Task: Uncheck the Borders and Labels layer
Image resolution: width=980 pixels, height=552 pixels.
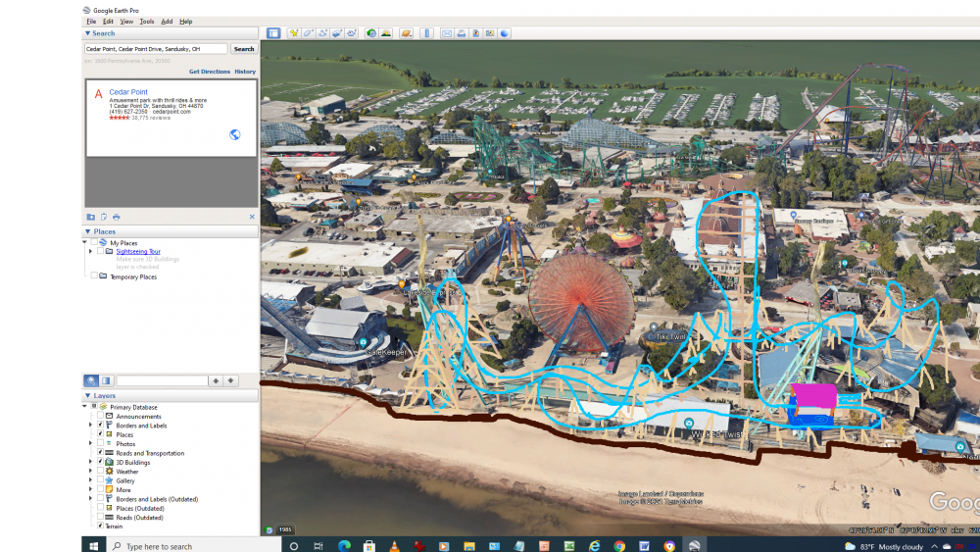Action: pyautogui.click(x=100, y=426)
